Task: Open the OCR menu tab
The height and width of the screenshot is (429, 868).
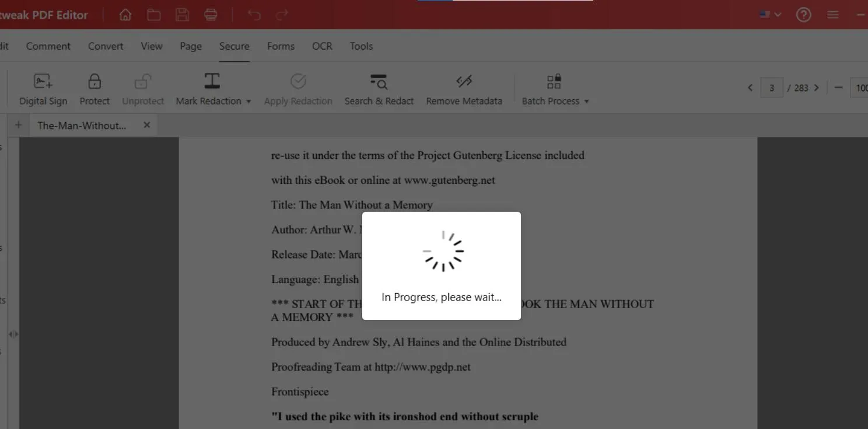Action: tap(322, 46)
